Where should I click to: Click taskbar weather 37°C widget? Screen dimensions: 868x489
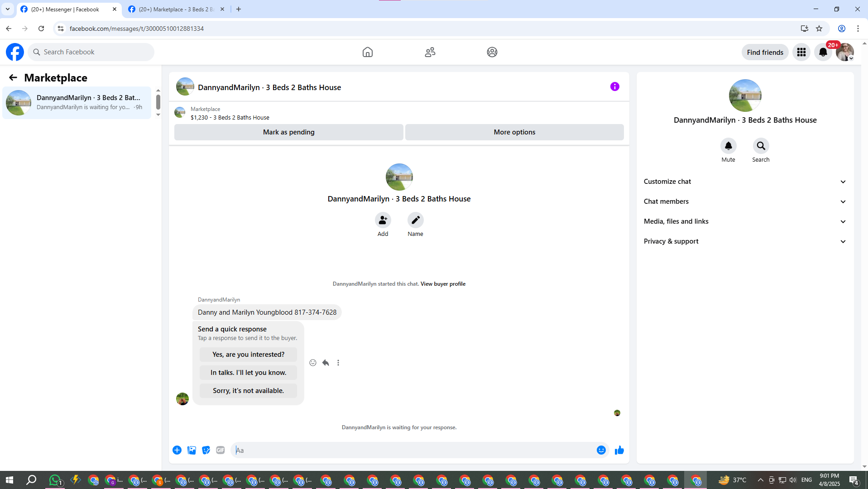pyautogui.click(x=732, y=480)
